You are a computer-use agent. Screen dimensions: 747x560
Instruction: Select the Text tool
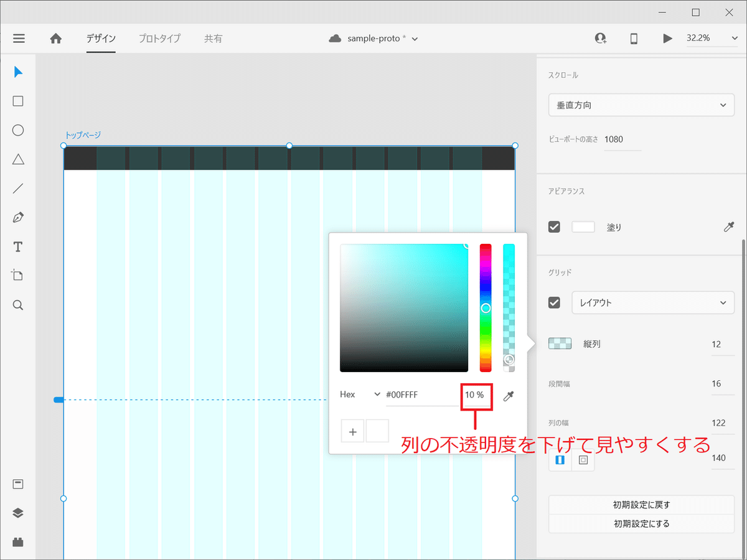coord(18,246)
